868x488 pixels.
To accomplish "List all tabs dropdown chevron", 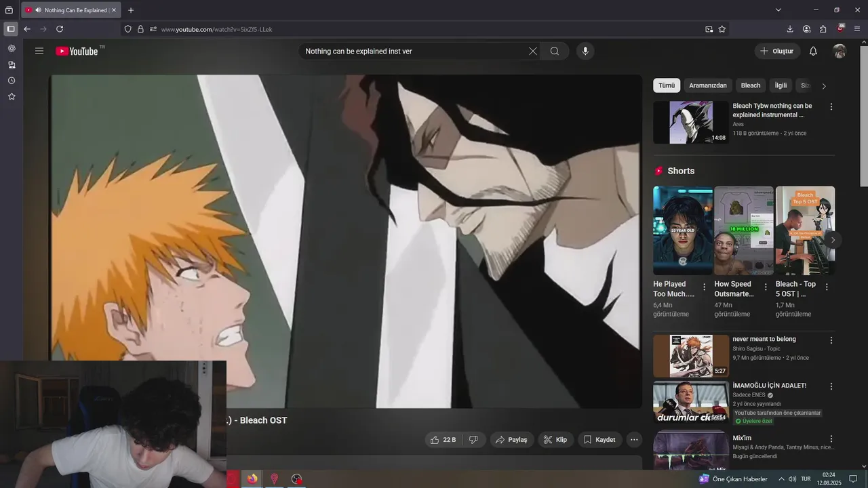I will (x=778, y=10).
